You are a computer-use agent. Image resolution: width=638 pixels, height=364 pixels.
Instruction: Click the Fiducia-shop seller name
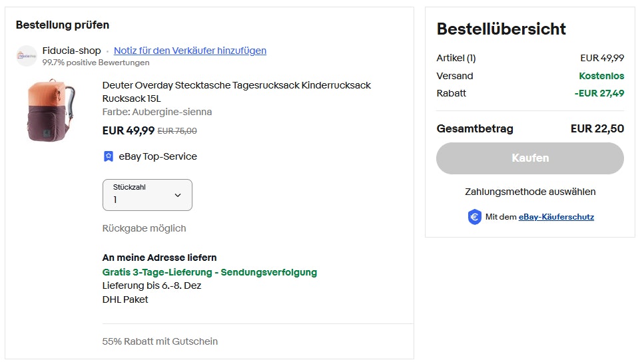coord(72,51)
